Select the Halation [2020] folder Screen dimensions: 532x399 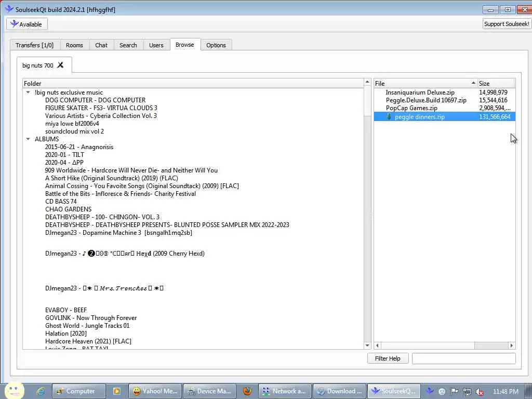[x=66, y=334]
